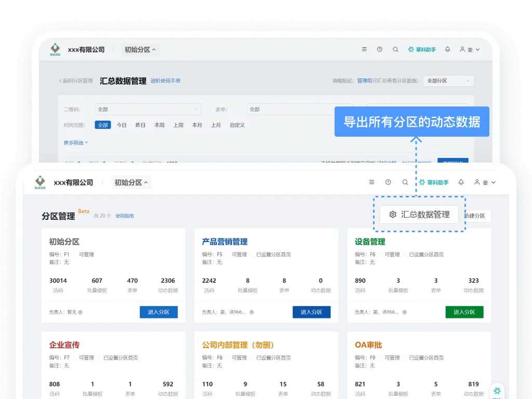This screenshot has height=399, width=532.
Task: Open 企业宣传 card title
Action: (x=64, y=345)
